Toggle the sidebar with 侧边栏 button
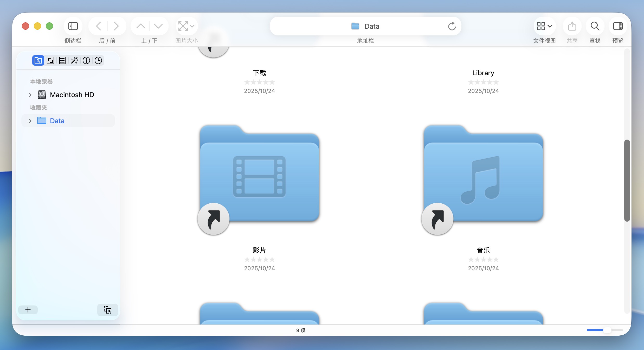Viewport: 644px width, 350px height. [73, 26]
